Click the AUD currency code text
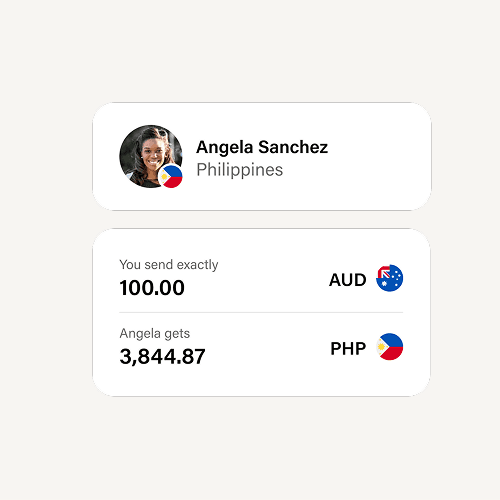The image size is (500, 500). [348, 280]
